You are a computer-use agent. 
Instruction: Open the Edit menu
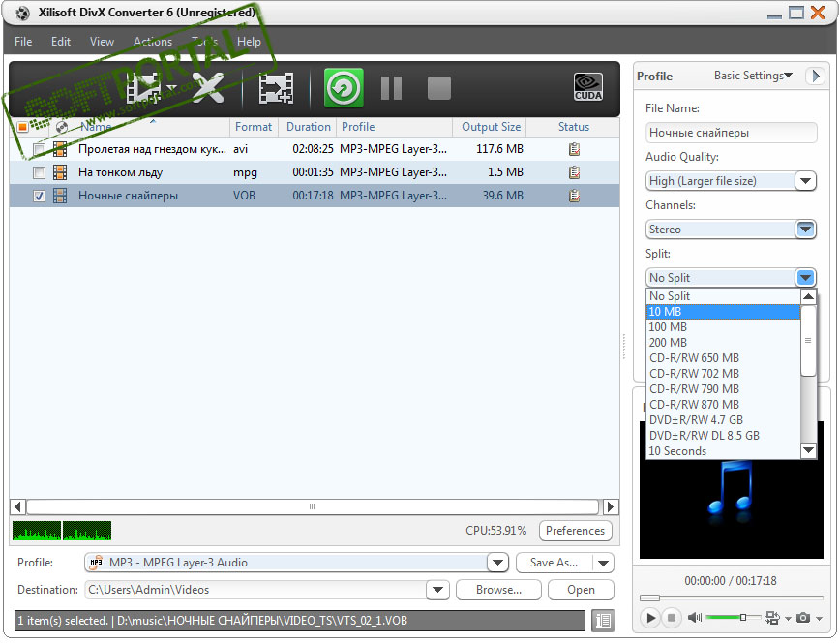pyautogui.click(x=61, y=42)
